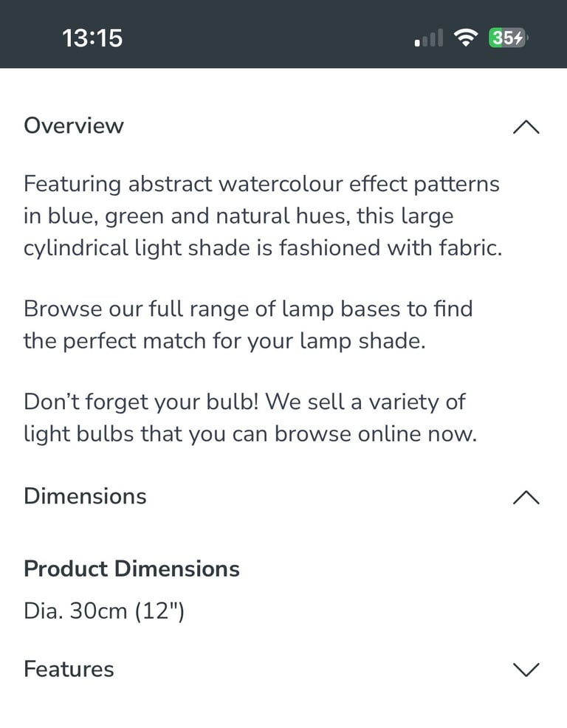
Task: Tap the Dimensions heading label
Action: (x=85, y=496)
